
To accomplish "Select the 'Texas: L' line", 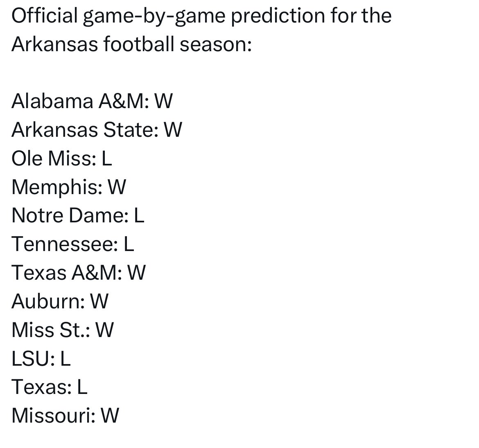I will [50, 387].
